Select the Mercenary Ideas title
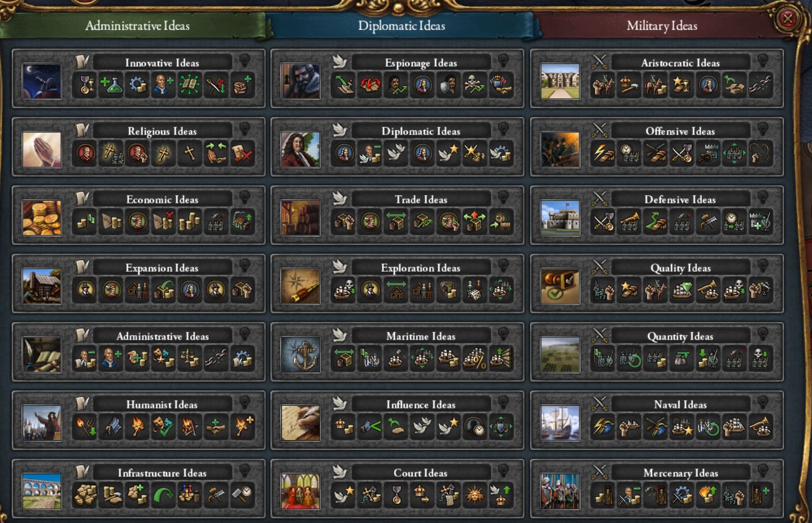The height and width of the screenshot is (523, 812). coord(680,473)
